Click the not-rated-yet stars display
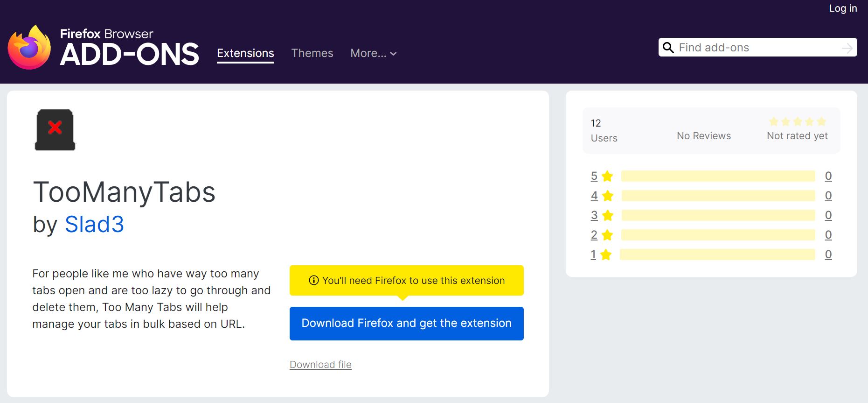868x403 pixels. pos(797,122)
